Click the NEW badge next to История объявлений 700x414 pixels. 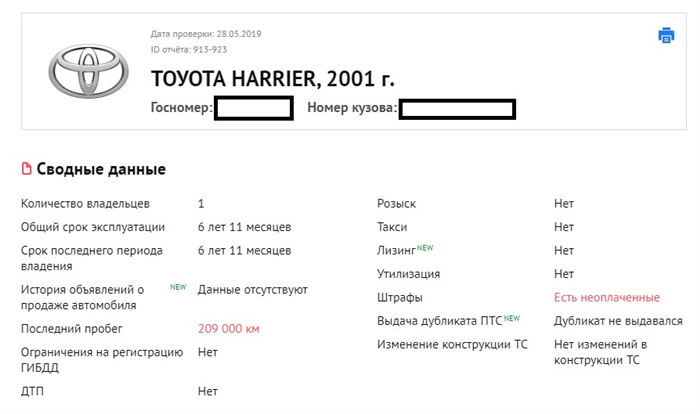coord(178,287)
